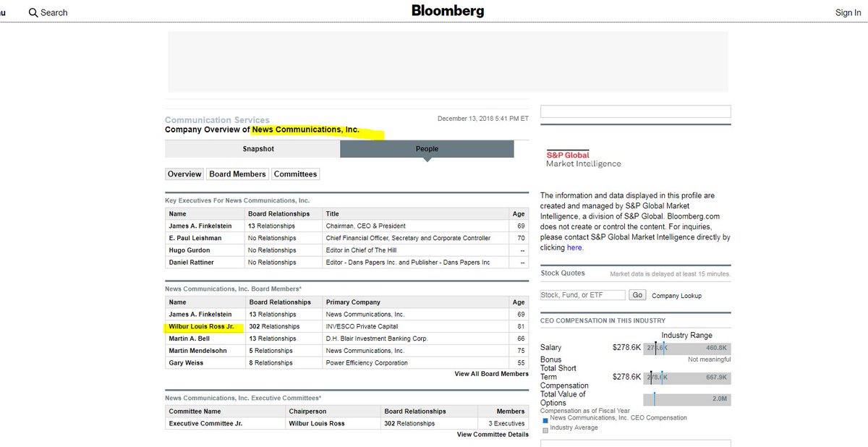Open D.H. Blair Investment Banking Corp. link
This screenshot has height=447, width=868.
click(x=377, y=339)
